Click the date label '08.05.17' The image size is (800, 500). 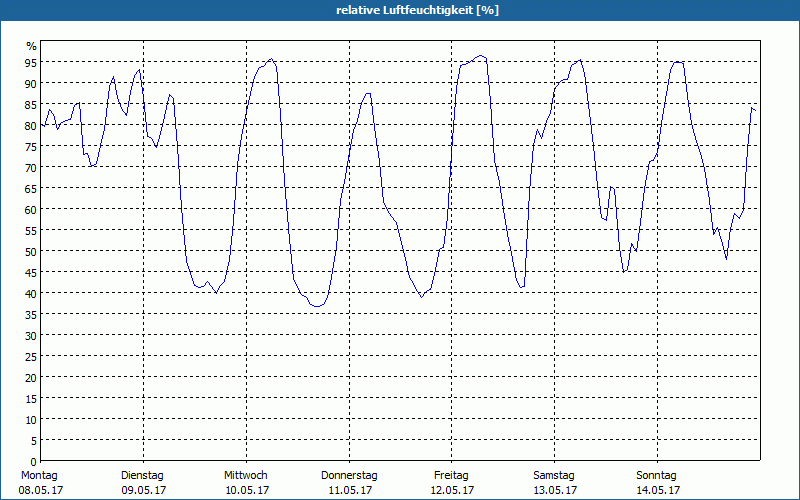point(39,490)
